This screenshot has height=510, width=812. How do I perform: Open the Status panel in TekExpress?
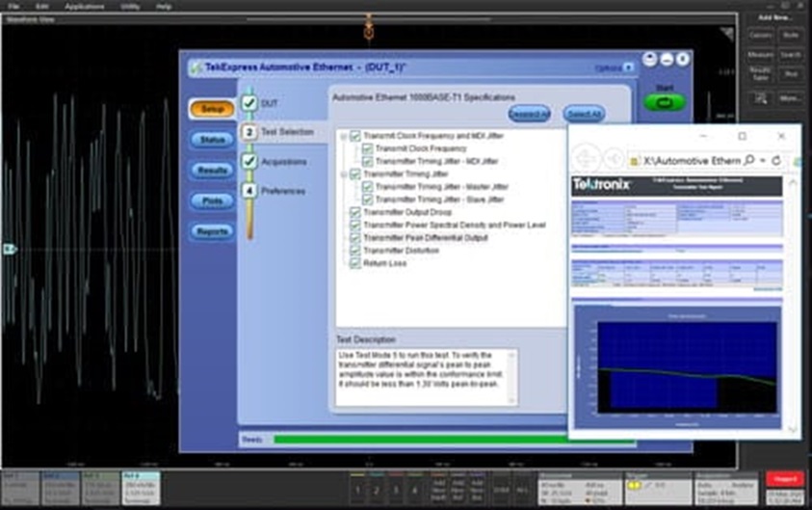[212, 140]
